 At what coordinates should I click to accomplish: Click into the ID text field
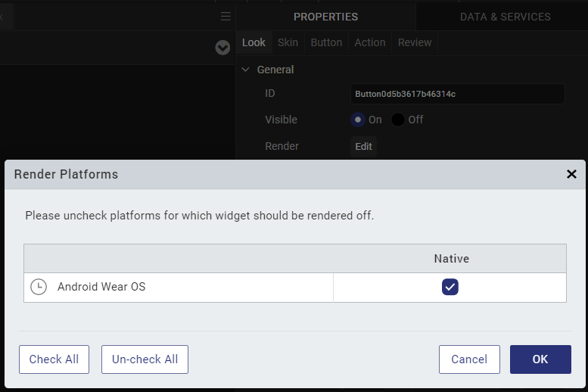pyautogui.click(x=457, y=94)
